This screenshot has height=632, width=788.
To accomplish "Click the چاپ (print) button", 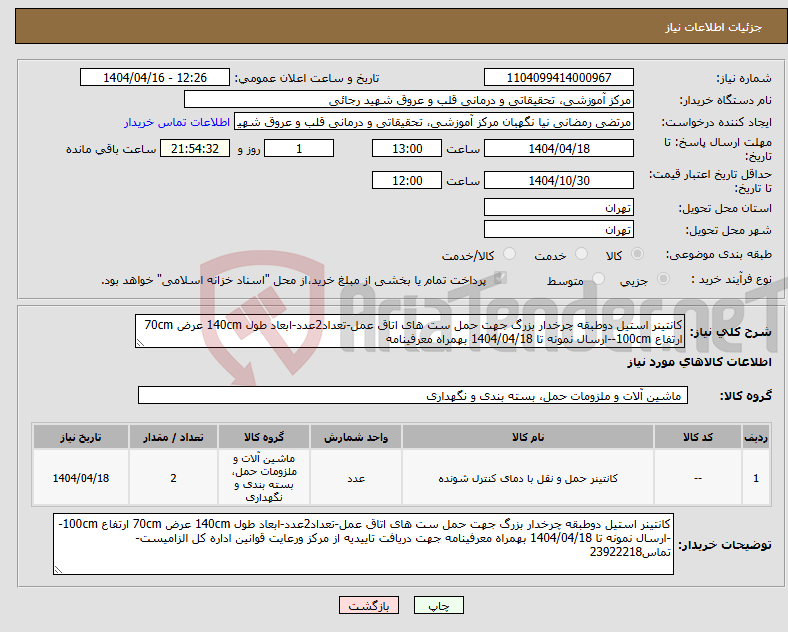I will [x=438, y=605].
